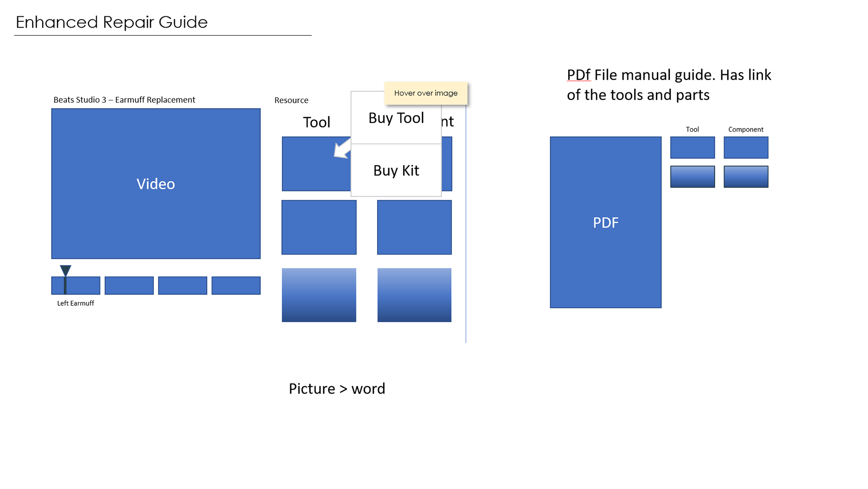868x489 pixels.
Task: Click the top thumbnail under small Tool label
Action: 692,147
